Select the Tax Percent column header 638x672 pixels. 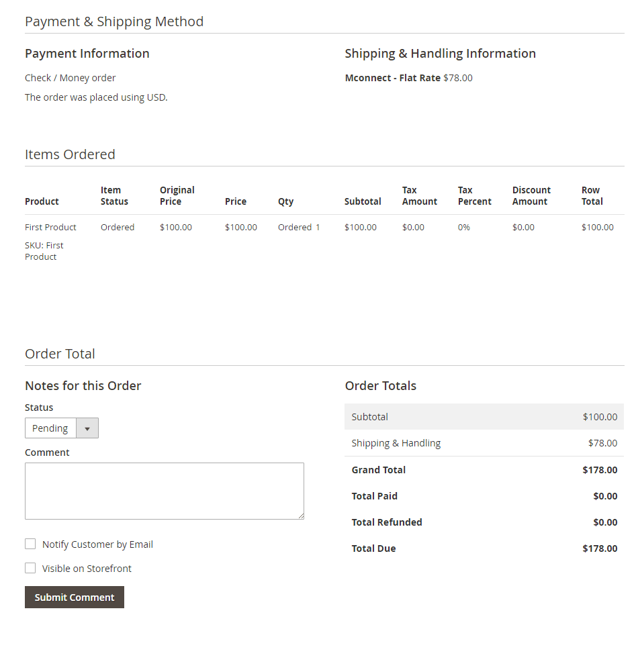click(x=474, y=196)
